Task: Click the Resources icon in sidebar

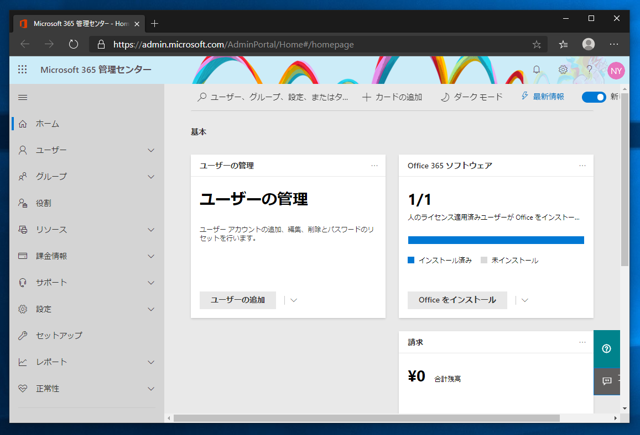Action: pyautogui.click(x=23, y=229)
